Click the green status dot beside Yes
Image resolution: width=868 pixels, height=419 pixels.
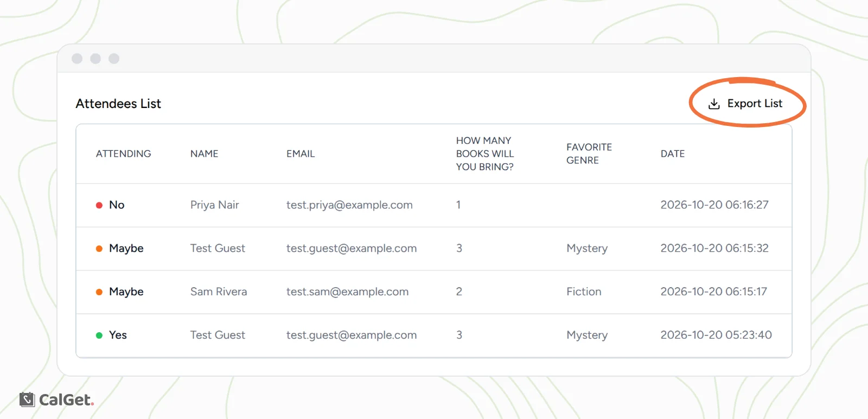99,335
